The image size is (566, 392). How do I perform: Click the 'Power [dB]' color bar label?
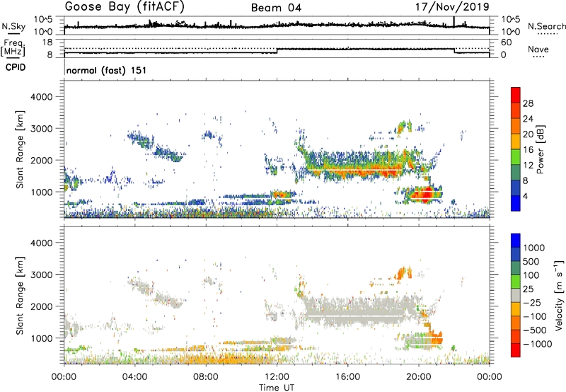(x=540, y=149)
